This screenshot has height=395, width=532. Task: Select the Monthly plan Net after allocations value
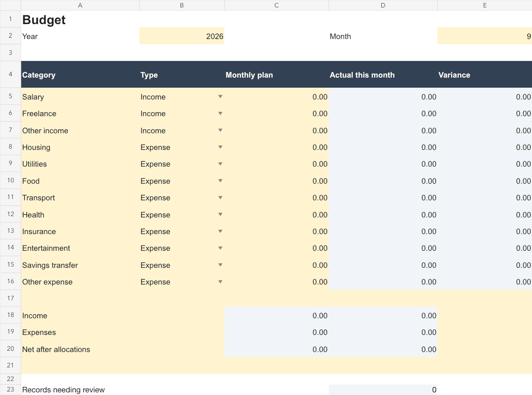pos(277,349)
